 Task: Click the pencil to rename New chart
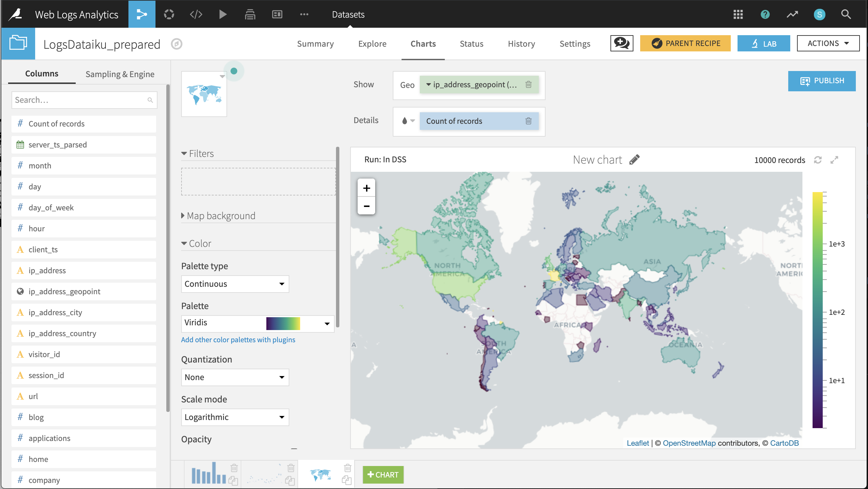pyautogui.click(x=634, y=160)
